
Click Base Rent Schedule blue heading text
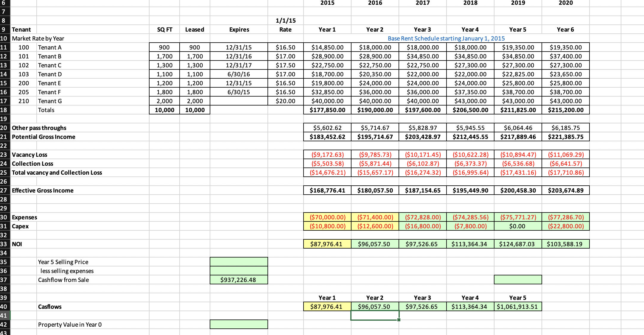click(446, 38)
